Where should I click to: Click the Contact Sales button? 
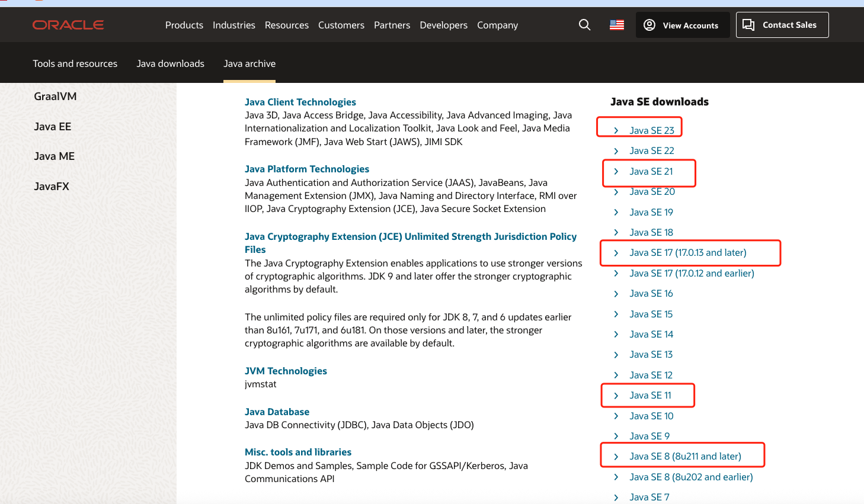tap(782, 25)
